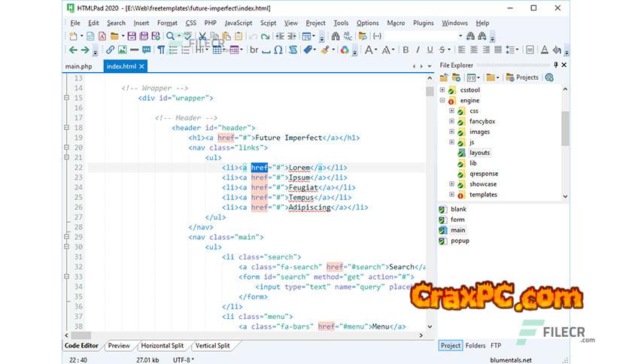629x364 pixels.
Task: Click the paragraph tag icon
Action: [x=161, y=50]
